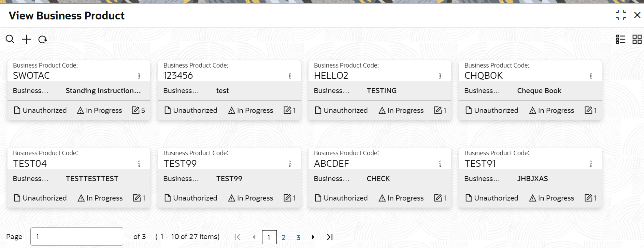This screenshot has height=251, width=644.
Task: Jump to the next page arrow
Action: coord(313,237)
